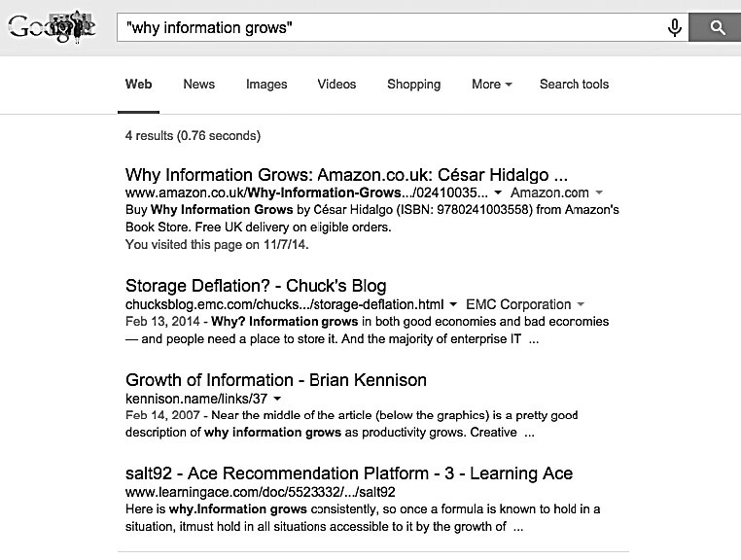Open Storage Deflation Chuck's Blog result
Image resolution: width=741 pixels, height=560 pixels.
click(256, 286)
